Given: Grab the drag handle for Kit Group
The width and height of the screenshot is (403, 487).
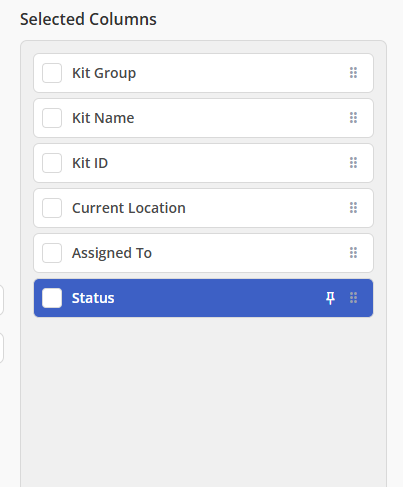Looking at the screenshot, I should 353,73.
